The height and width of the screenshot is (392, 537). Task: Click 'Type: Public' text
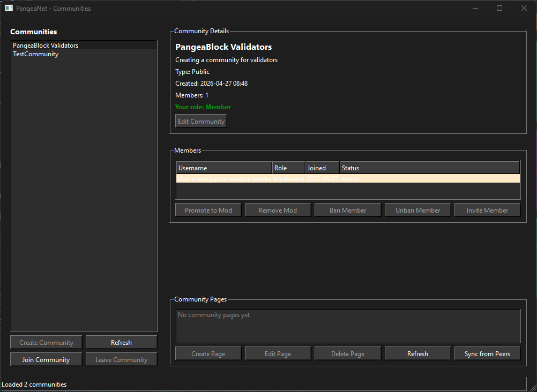(192, 72)
